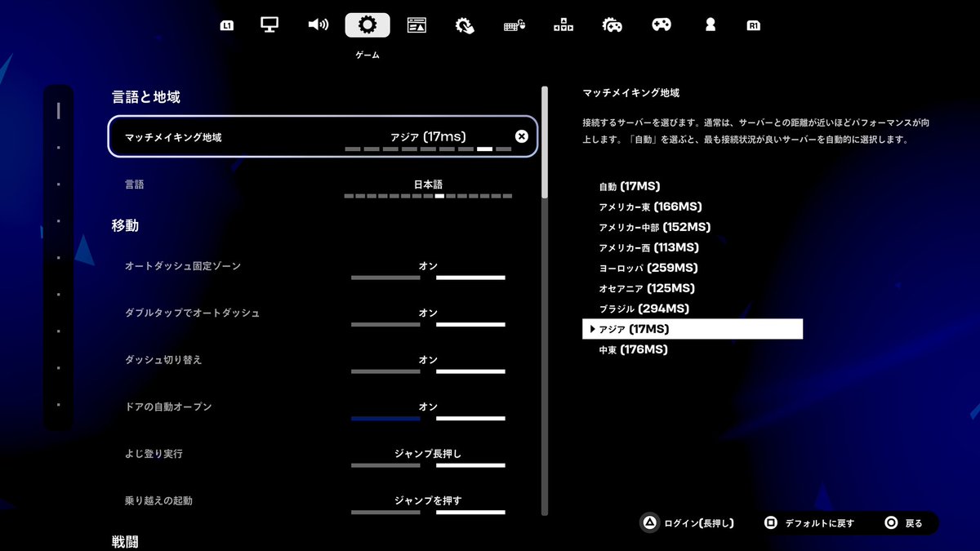Click the 乗り越えの起動 setting label
Image resolution: width=980 pixels, height=551 pixels.
(x=158, y=500)
